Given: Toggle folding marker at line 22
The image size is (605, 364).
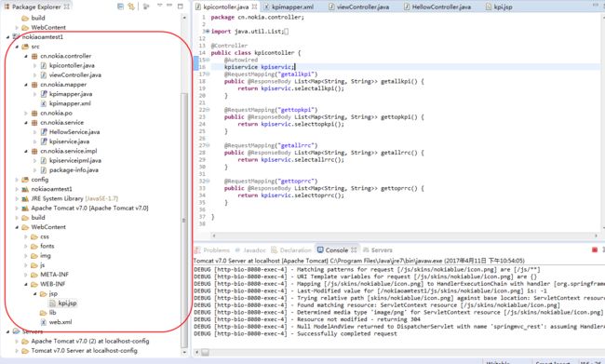Looking at the screenshot, I should tap(208, 110).
